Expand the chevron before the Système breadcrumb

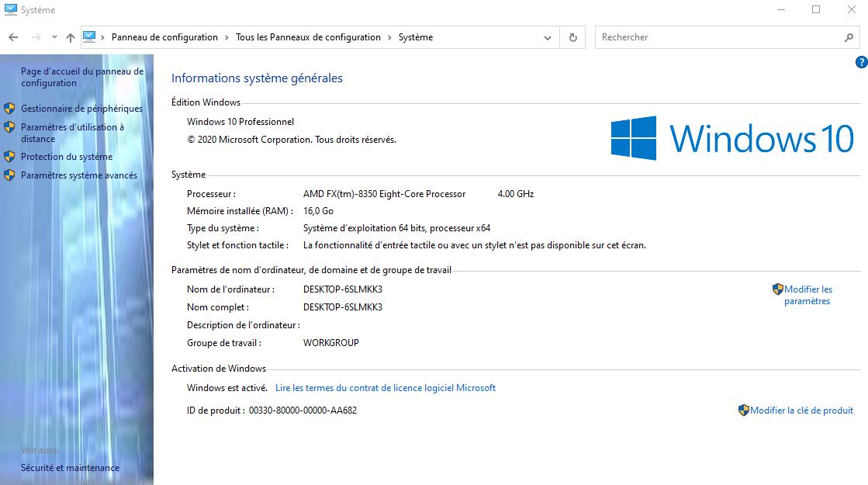(389, 37)
